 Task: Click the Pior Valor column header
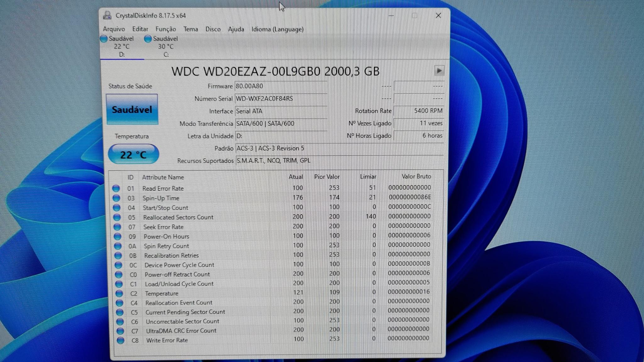click(x=327, y=177)
